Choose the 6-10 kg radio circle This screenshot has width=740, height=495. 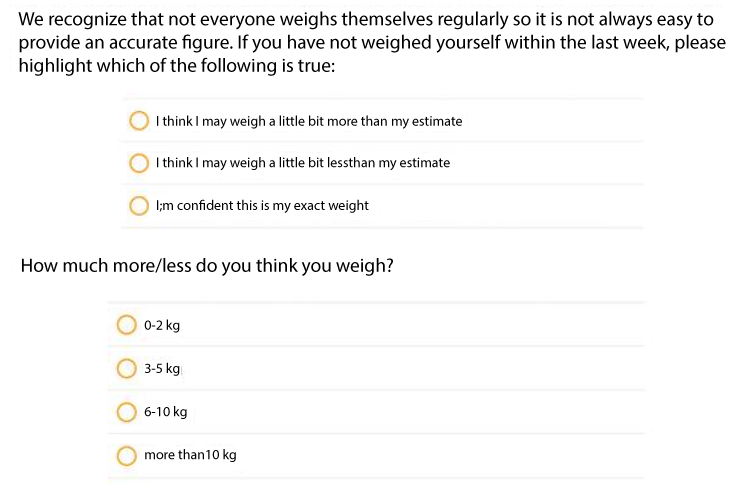pos(126,411)
